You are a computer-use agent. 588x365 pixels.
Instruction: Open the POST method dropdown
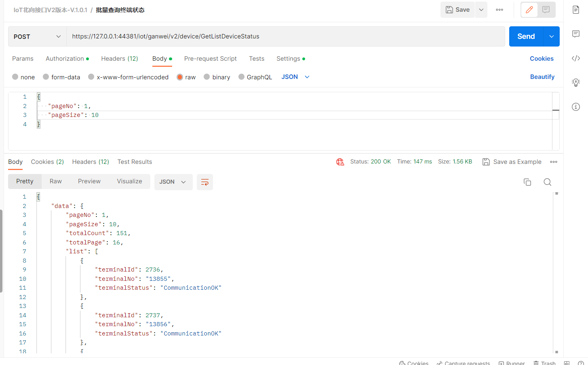(x=37, y=36)
